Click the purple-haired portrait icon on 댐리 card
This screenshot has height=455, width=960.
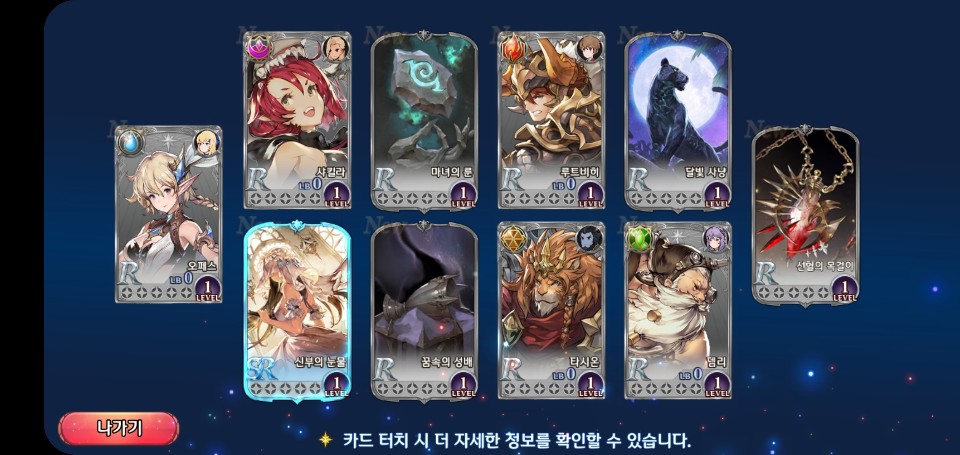[716, 238]
